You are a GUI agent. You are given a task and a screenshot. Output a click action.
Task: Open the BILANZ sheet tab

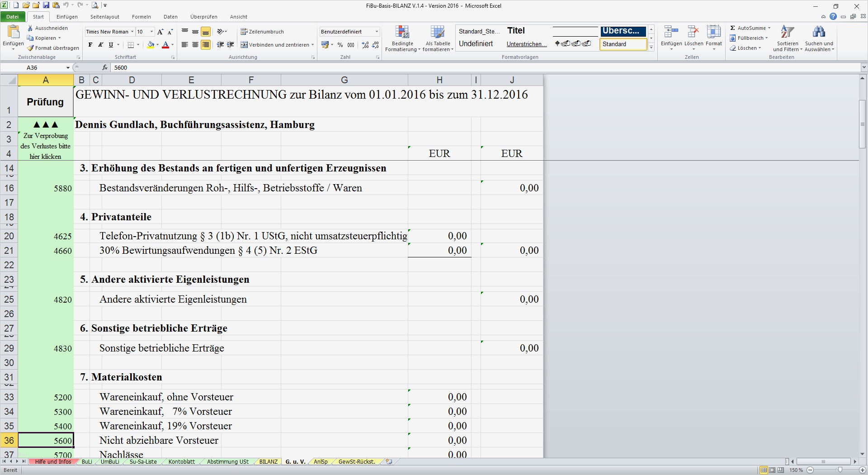[269, 462]
